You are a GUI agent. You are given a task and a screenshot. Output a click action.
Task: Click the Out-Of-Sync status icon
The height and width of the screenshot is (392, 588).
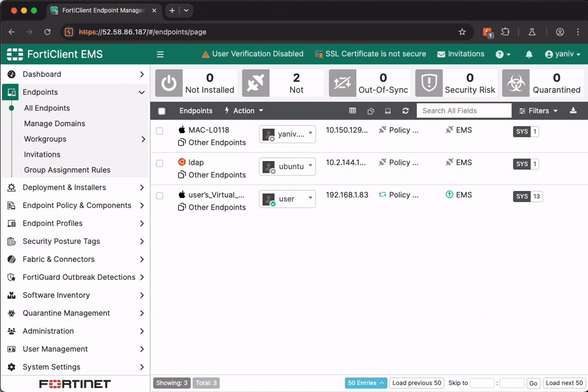coord(342,83)
